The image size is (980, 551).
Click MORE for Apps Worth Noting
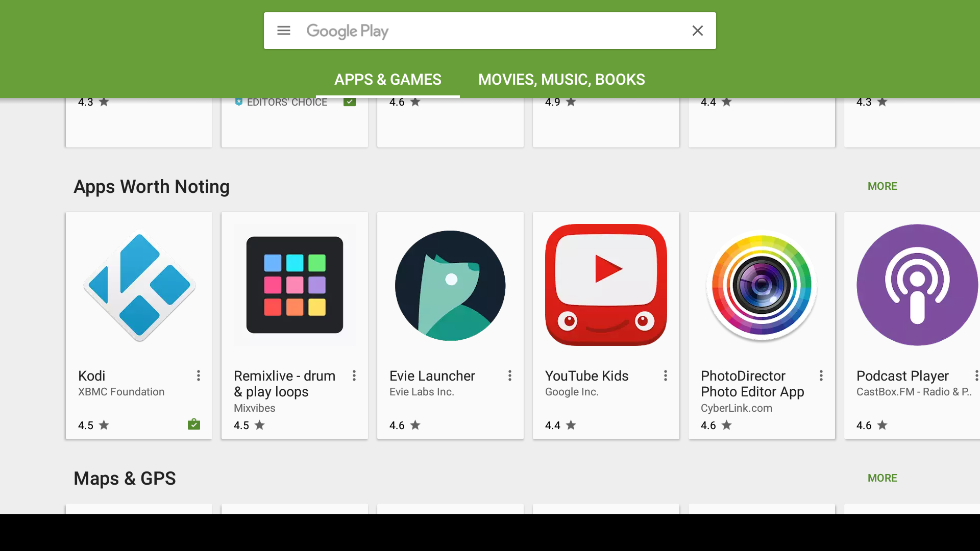[x=882, y=186]
